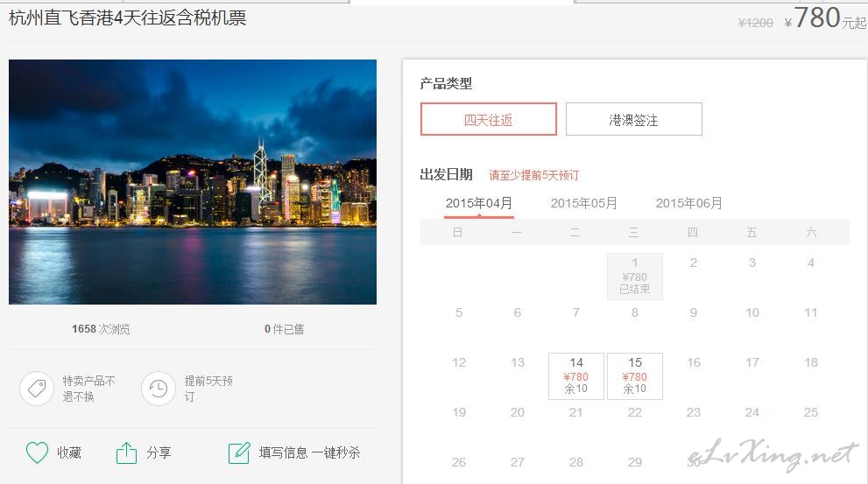Click the 产品类型 heading

446,83
